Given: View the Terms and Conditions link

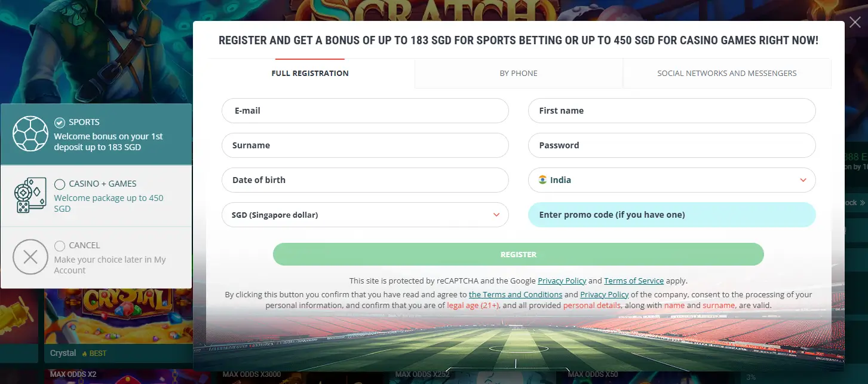Looking at the screenshot, I should [x=515, y=294].
